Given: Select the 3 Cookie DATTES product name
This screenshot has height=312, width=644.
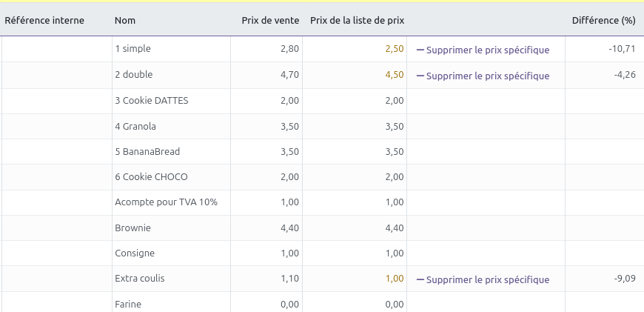Looking at the screenshot, I should 152,101.
